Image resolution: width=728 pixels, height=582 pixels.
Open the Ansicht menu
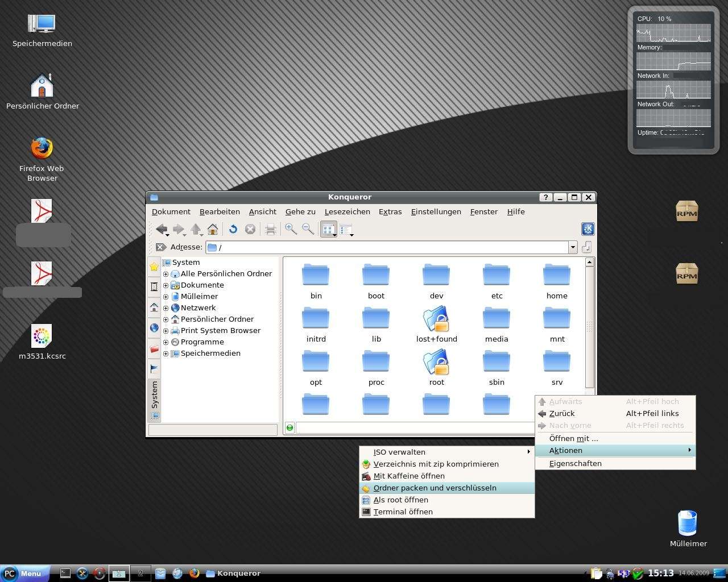[x=263, y=211]
